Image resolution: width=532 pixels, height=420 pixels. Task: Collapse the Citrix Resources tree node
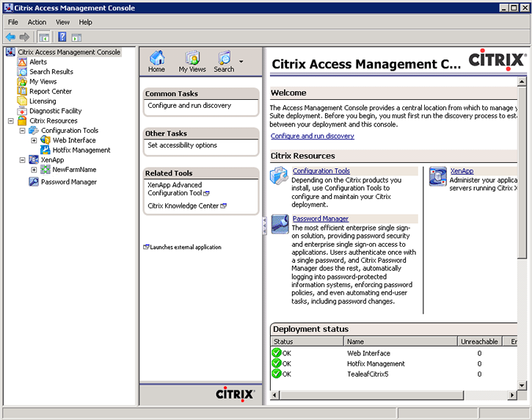tap(11, 121)
